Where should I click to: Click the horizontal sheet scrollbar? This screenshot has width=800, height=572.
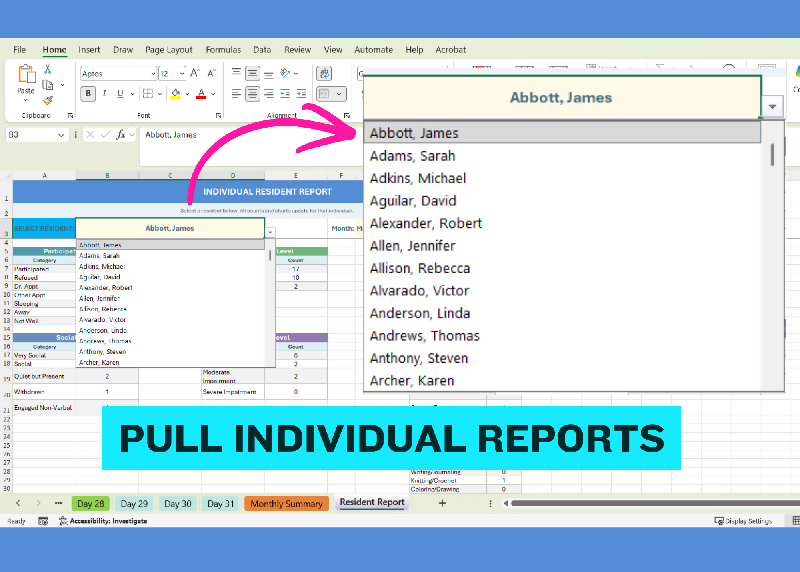click(655, 503)
